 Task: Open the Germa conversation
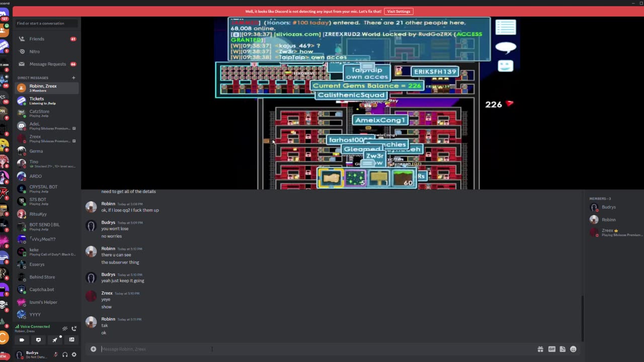click(x=47, y=151)
